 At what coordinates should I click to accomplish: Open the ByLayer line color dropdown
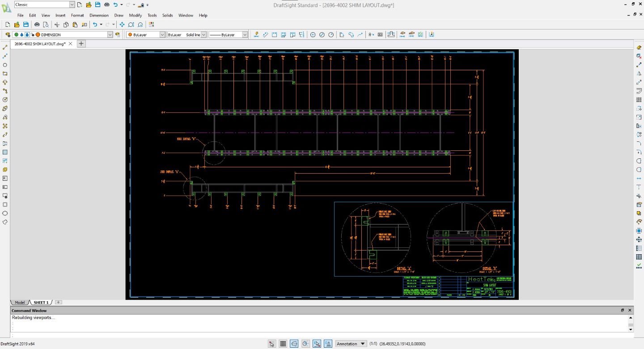tap(162, 34)
